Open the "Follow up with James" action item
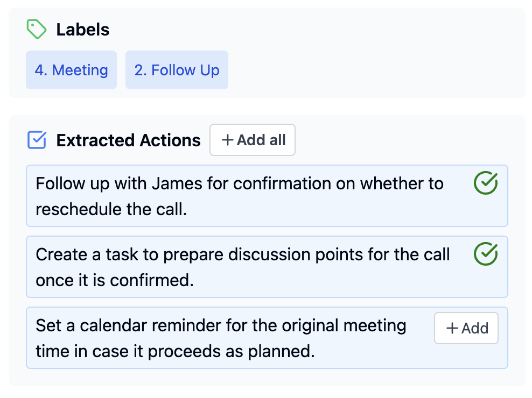 coord(240,196)
